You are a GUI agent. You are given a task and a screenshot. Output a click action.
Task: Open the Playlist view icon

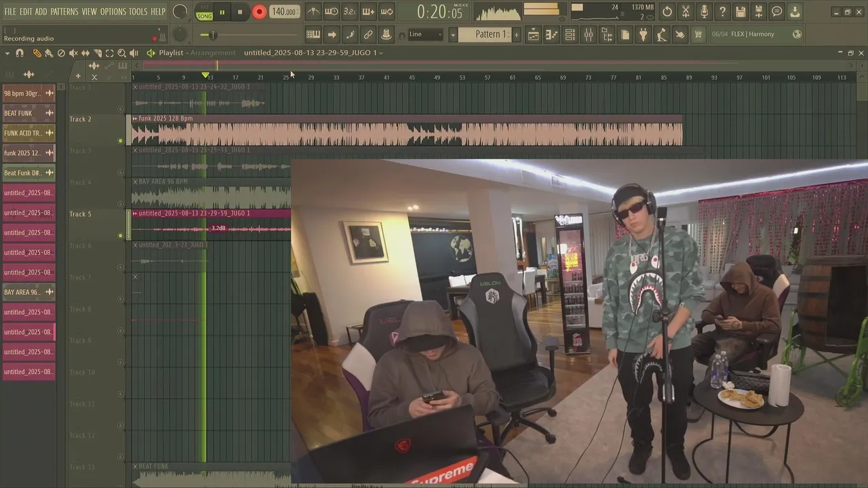[x=534, y=35]
